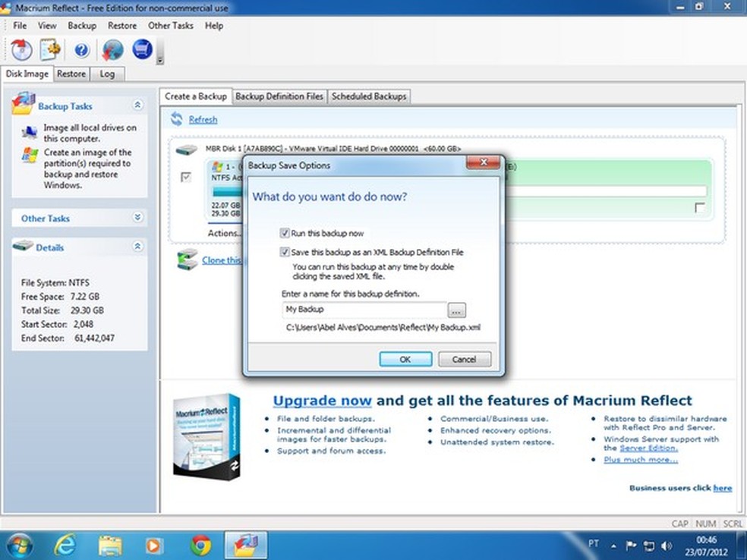Image resolution: width=747 pixels, height=560 pixels.
Task: Click the Clone this disk icon
Action: (188, 259)
